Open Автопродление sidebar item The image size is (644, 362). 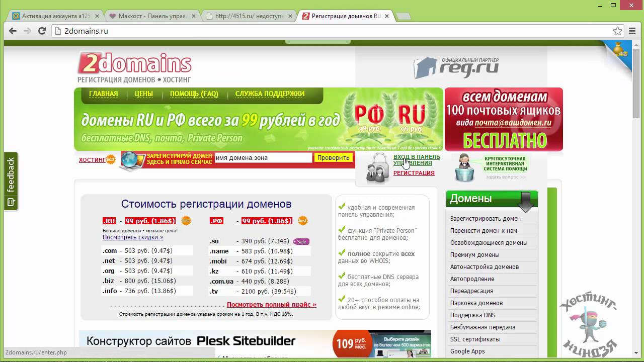[x=472, y=279]
